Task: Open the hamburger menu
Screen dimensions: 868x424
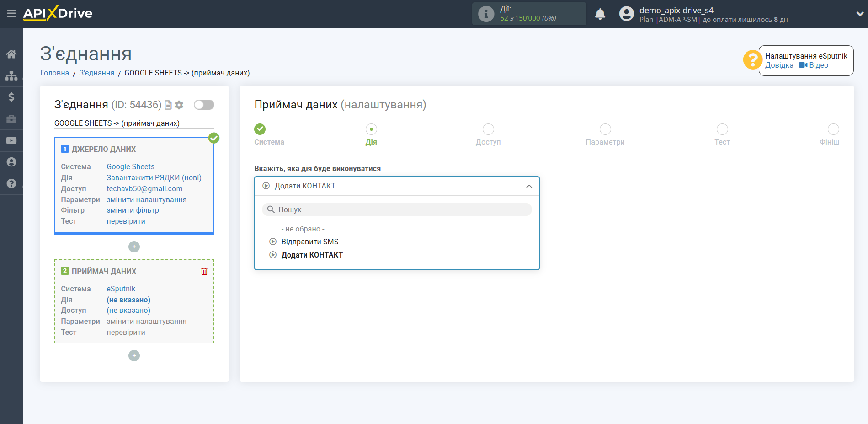Action: [11, 14]
